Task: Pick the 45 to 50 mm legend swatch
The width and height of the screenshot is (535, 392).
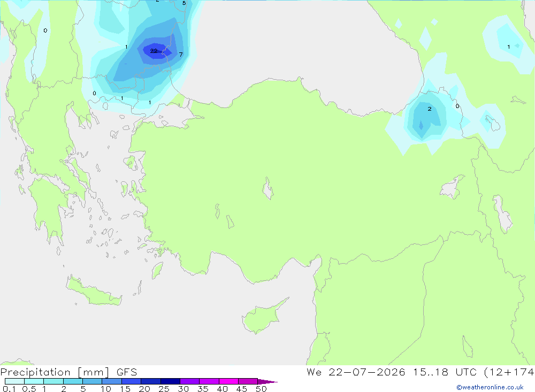Action: click(248, 381)
